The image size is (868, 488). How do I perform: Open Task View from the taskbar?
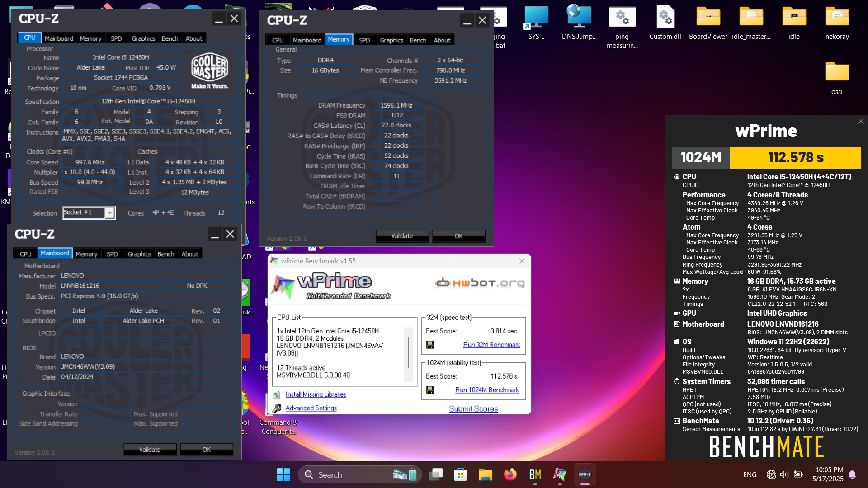coord(436,474)
